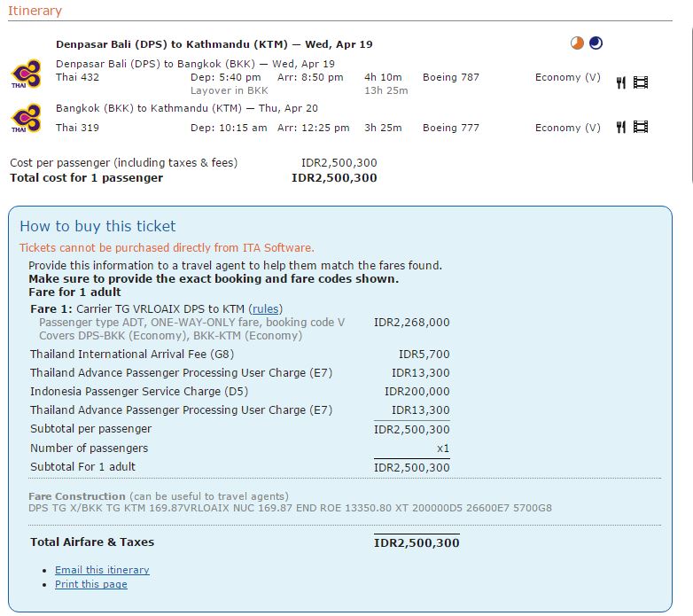Click Indonesia Passenger Service Charge (D5)
Image resolution: width=693 pixels, height=616 pixels.
(139, 392)
